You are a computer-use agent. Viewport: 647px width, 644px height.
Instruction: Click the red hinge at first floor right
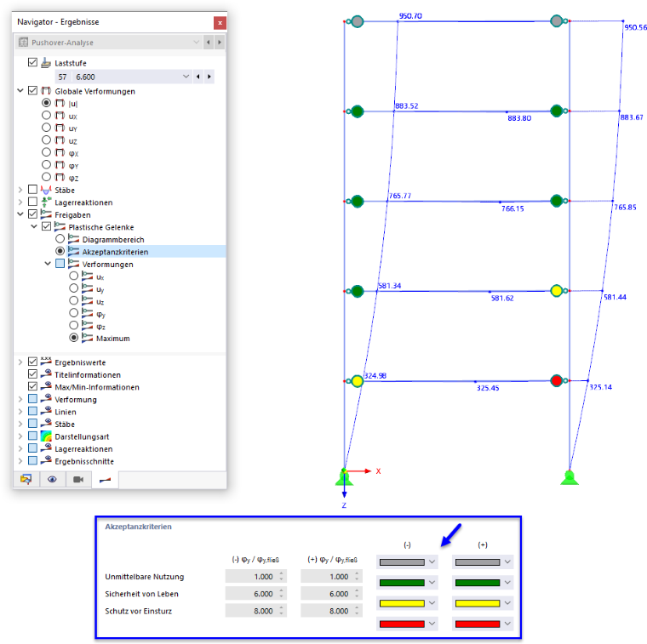click(556, 380)
